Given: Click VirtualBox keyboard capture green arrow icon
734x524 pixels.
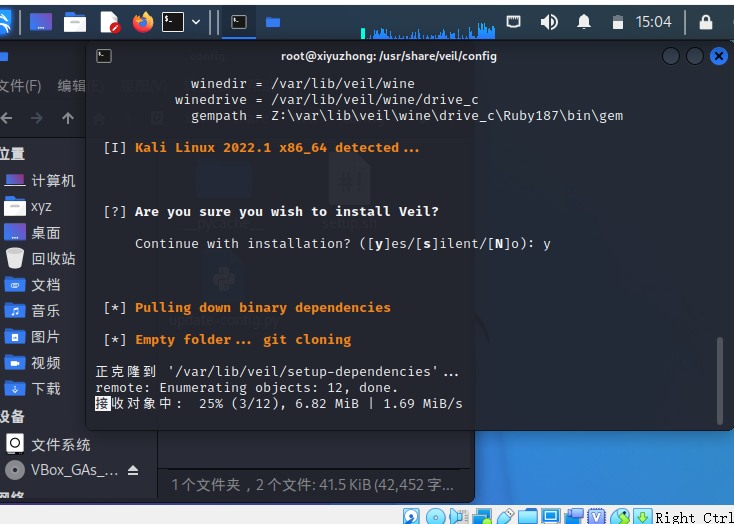Looking at the screenshot, I should tap(642, 517).
